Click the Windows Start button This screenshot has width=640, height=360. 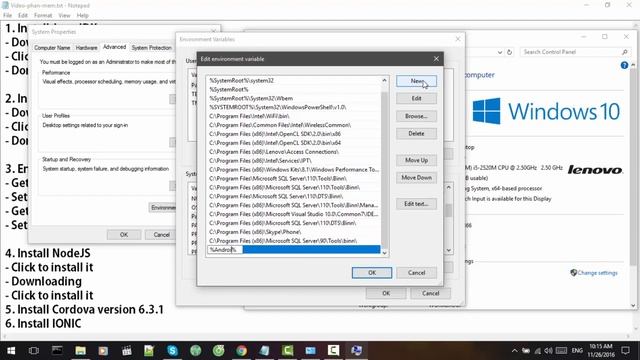point(11,351)
